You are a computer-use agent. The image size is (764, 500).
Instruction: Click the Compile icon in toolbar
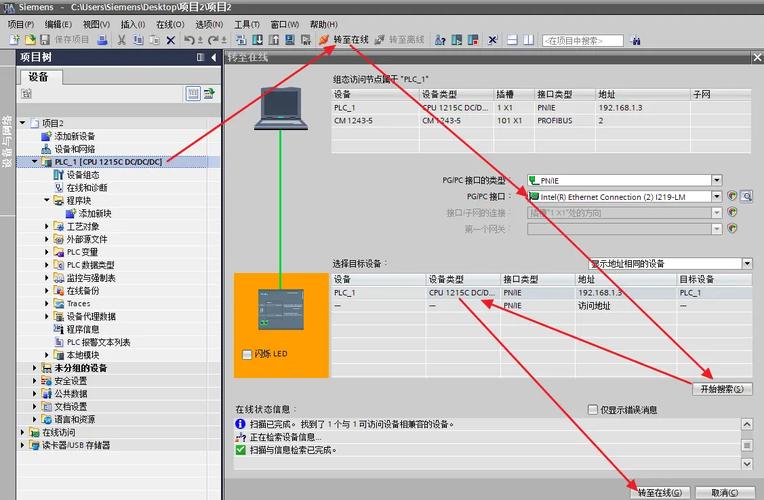point(241,40)
